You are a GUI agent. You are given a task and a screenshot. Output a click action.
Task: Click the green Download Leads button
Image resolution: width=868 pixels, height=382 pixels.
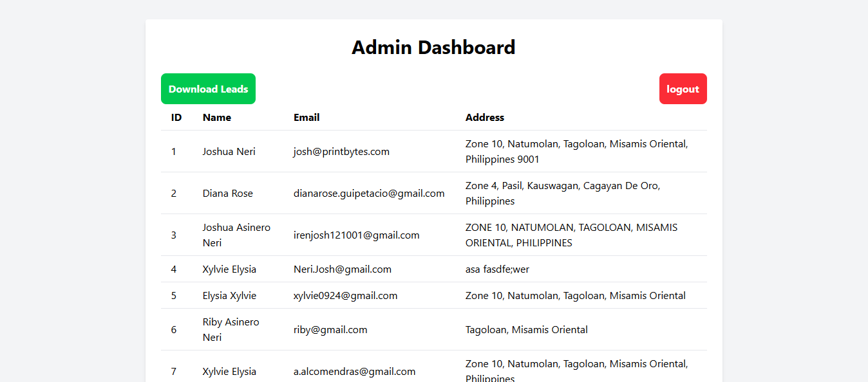208,89
